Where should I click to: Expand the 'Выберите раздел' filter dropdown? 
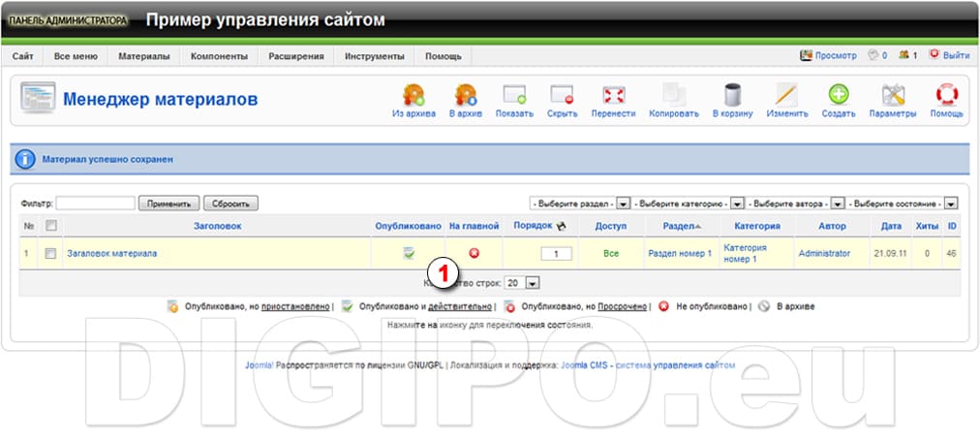click(624, 204)
